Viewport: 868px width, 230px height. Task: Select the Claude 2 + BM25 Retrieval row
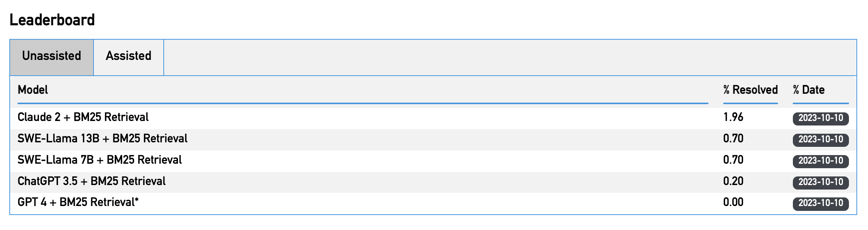tap(83, 117)
